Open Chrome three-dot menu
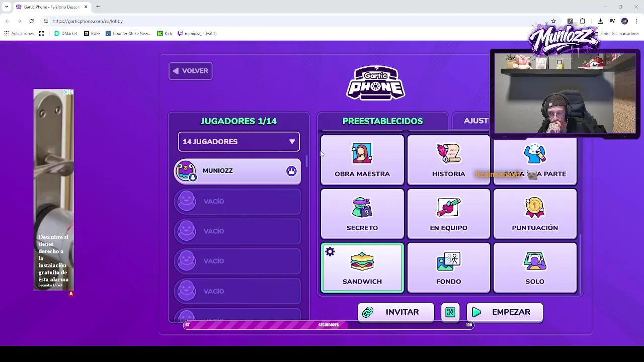Screen dimensions: 644x362 pos(636,21)
